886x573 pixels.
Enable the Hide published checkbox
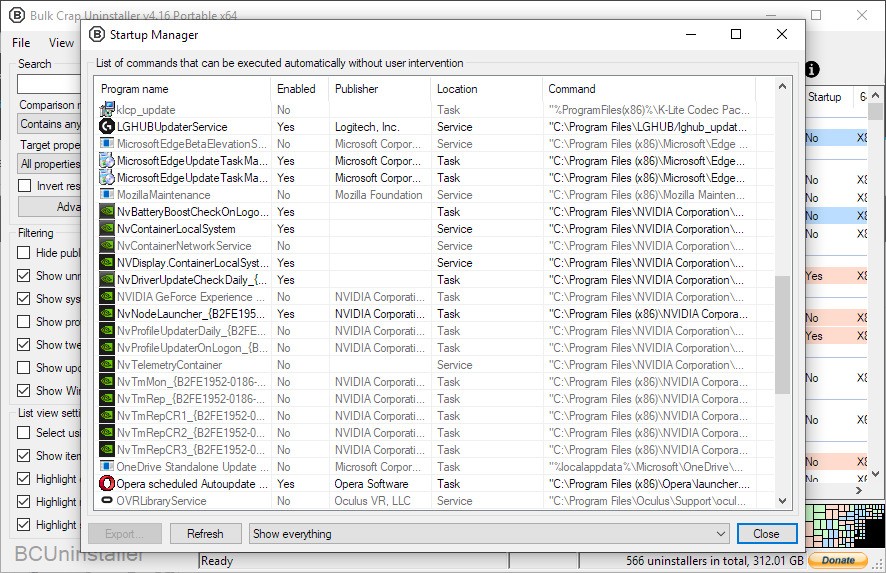[x=24, y=253]
